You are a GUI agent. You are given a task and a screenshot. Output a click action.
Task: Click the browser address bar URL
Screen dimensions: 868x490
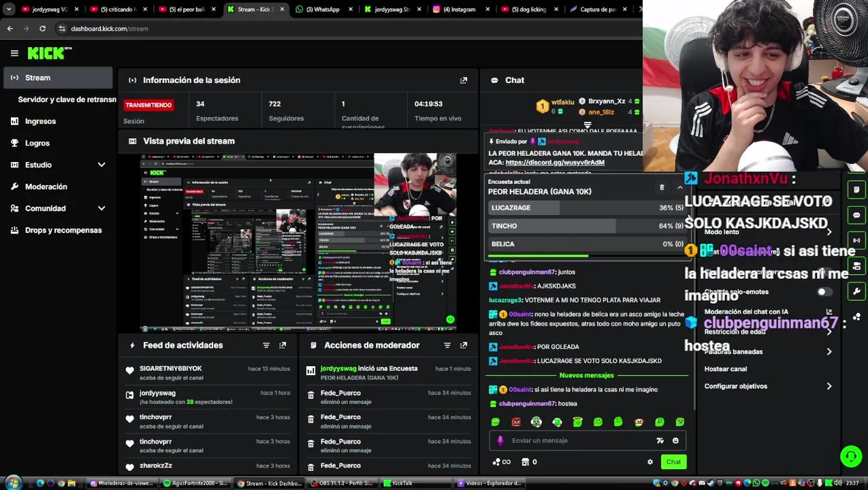pyautogui.click(x=109, y=29)
